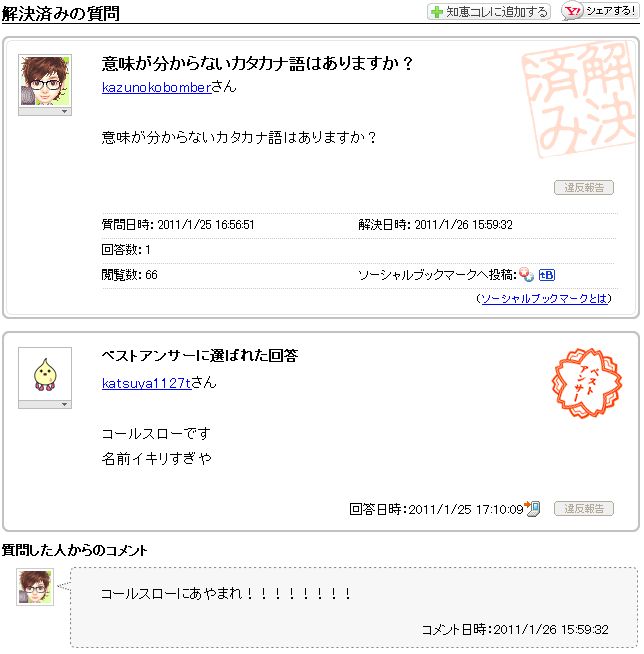The width and height of the screenshot is (644, 654).
Task: Click 違反報告 button in the question box
Action: (584, 187)
